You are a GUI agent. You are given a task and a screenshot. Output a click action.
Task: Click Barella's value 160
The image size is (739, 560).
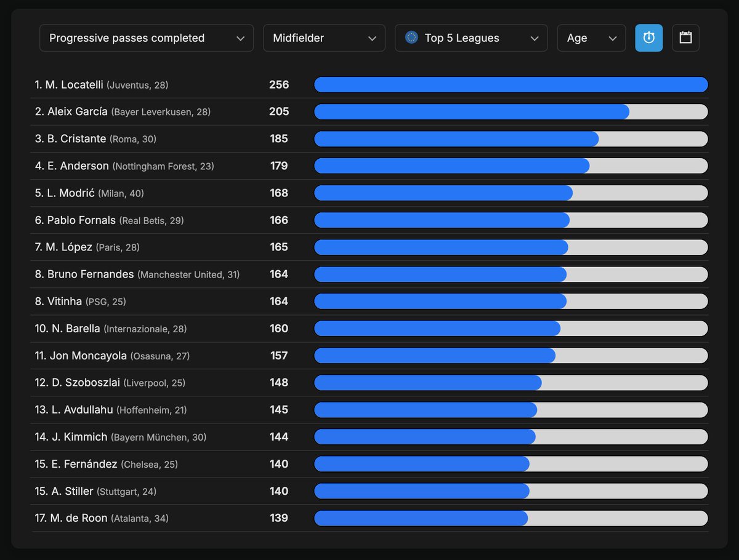pos(279,329)
